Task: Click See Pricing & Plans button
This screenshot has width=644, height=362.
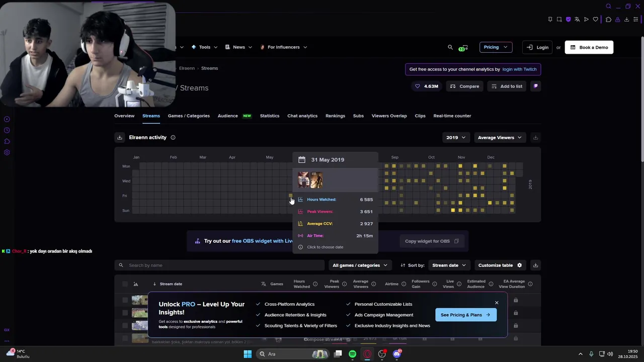Action: 466,315
